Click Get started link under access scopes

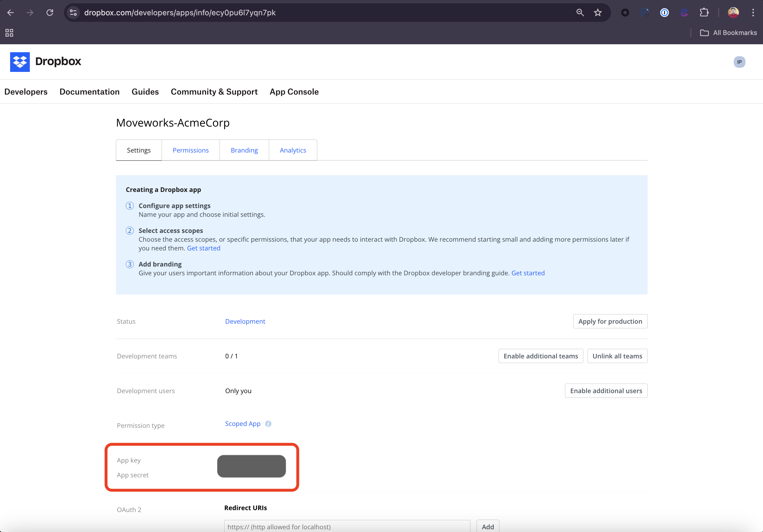204,248
